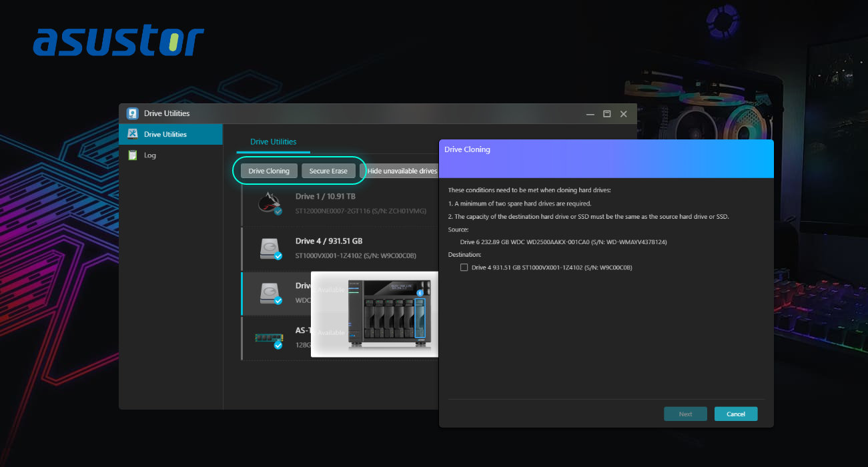
Task: Click the memory module icon in the AS-T row
Action: [270, 339]
